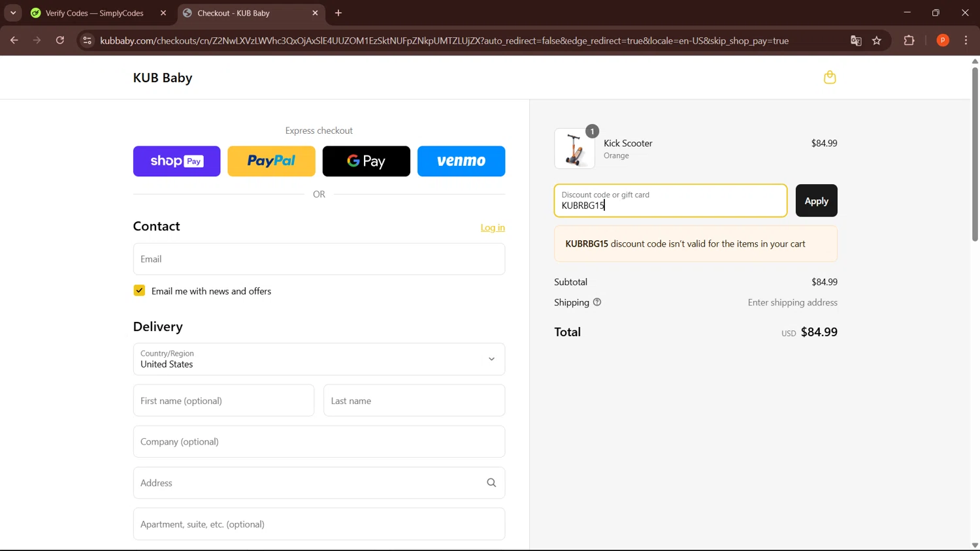Viewport: 980px width, 551px height.
Task: Click the translate page icon
Action: pyautogui.click(x=856, y=40)
